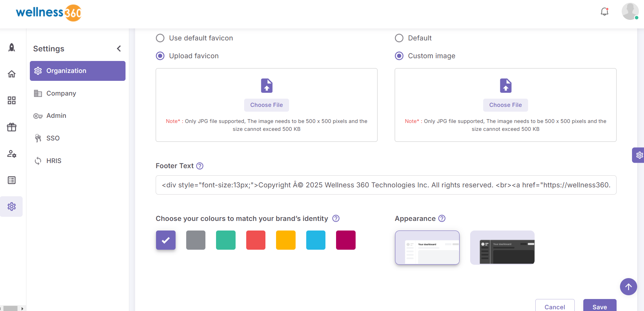Click the Wellness360 logo

point(48,13)
